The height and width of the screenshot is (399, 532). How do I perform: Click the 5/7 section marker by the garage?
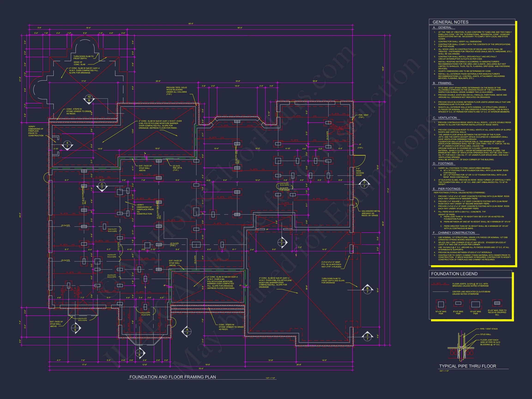pyautogui.click(x=282, y=242)
